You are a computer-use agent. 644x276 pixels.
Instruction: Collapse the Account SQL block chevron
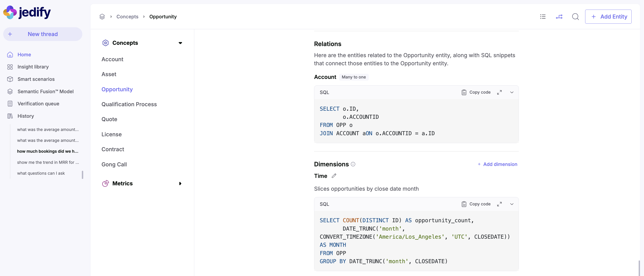point(512,92)
